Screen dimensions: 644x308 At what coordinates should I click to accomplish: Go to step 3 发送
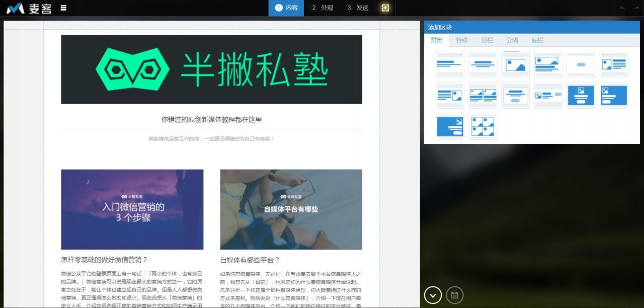click(357, 8)
